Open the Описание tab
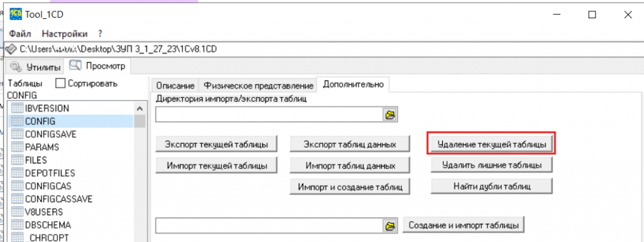Screen dimensions: 644x242 (175, 85)
